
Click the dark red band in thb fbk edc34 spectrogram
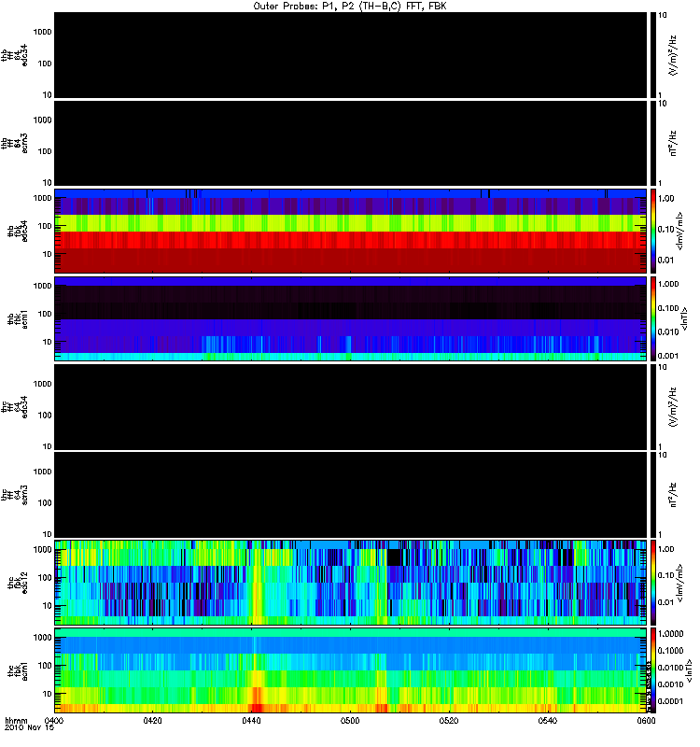pyautogui.click(x=350, y=261)
